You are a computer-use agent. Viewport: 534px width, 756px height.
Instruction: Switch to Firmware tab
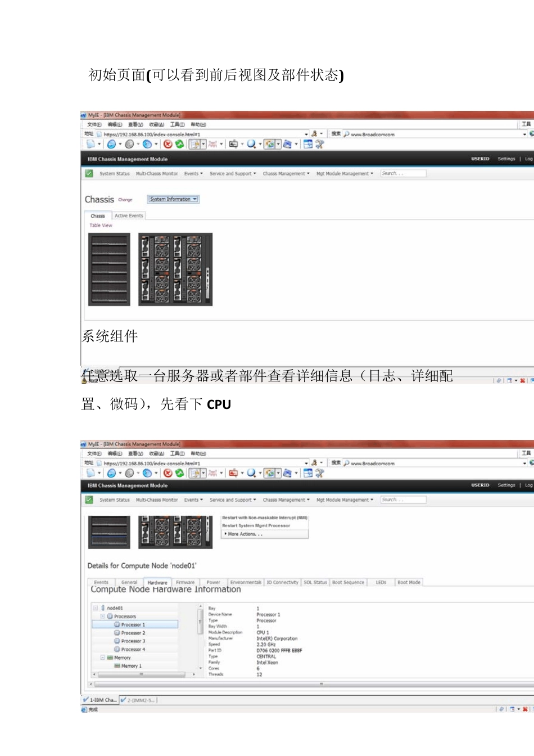185,582
